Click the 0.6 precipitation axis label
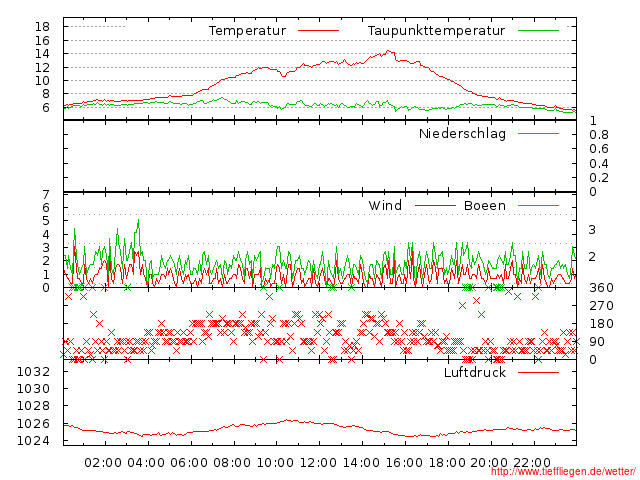The height and width of the screenshot is (480, 640). (599, 149)
